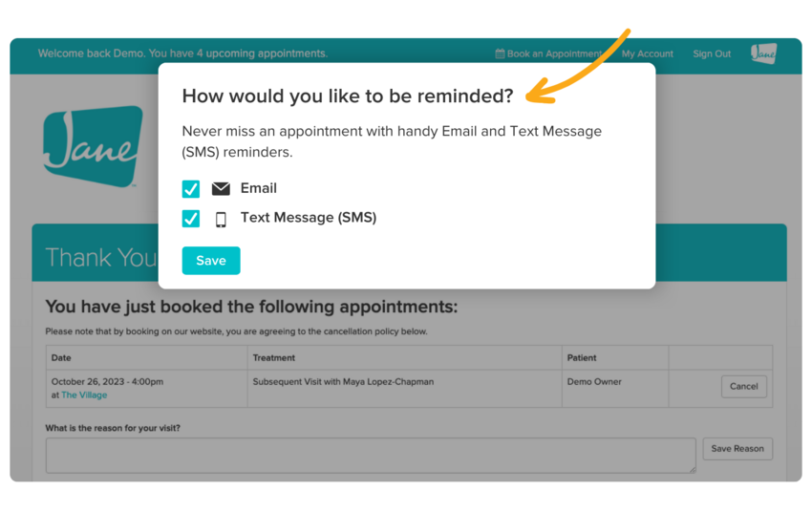Click calendar icon beside Book an Appointment
Image resolution: width=812 pixels, height=512 pixels.
click(500, 54)
